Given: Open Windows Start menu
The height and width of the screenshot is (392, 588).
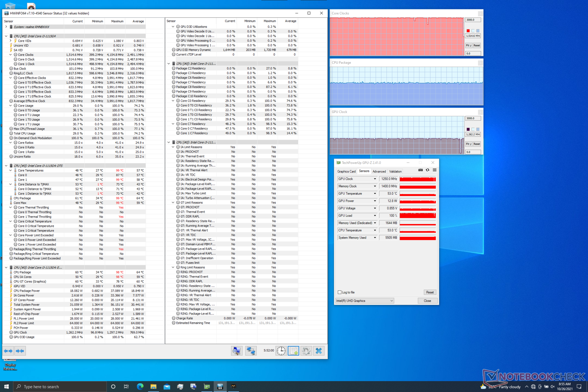Looking at the screenshot, I should point(7,386).
